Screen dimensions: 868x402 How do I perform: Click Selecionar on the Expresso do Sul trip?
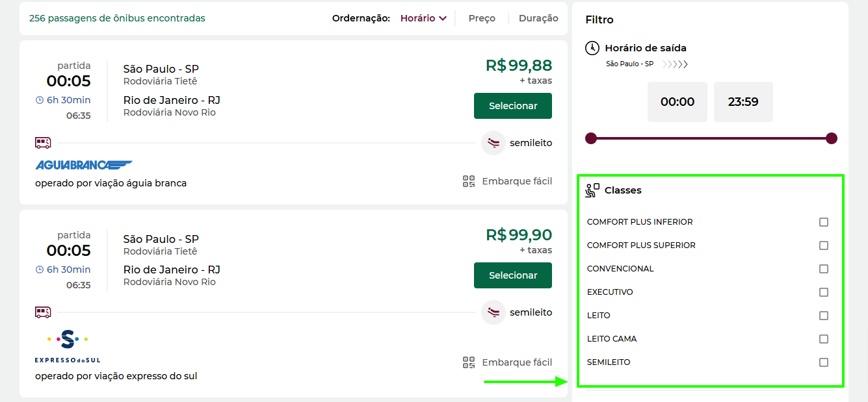512,275
